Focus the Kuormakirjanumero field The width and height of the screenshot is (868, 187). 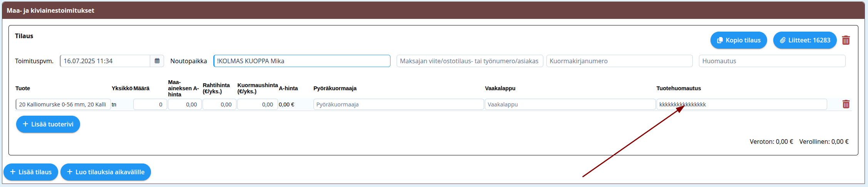(619, 61)
